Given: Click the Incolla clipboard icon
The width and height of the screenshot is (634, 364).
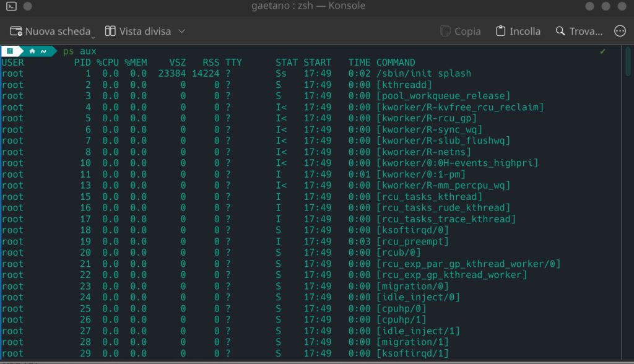Looking at the screenshot, I should coord(501,31).
